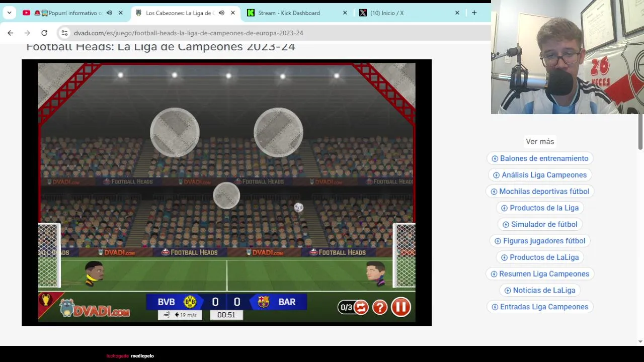Open the game help question mark button
Viewport: 644px width, 362px height.
click(x=380, y=307)
